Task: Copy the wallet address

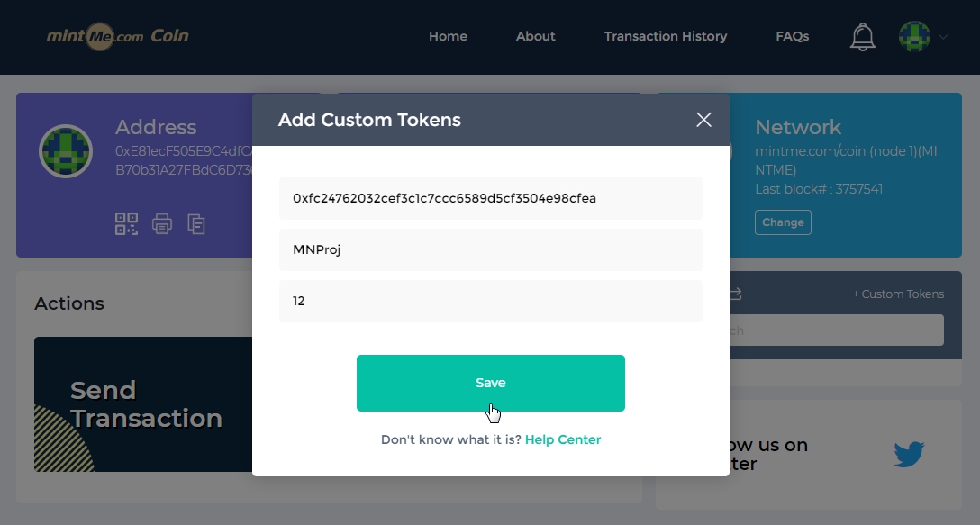Action: [x=196, y=223]
